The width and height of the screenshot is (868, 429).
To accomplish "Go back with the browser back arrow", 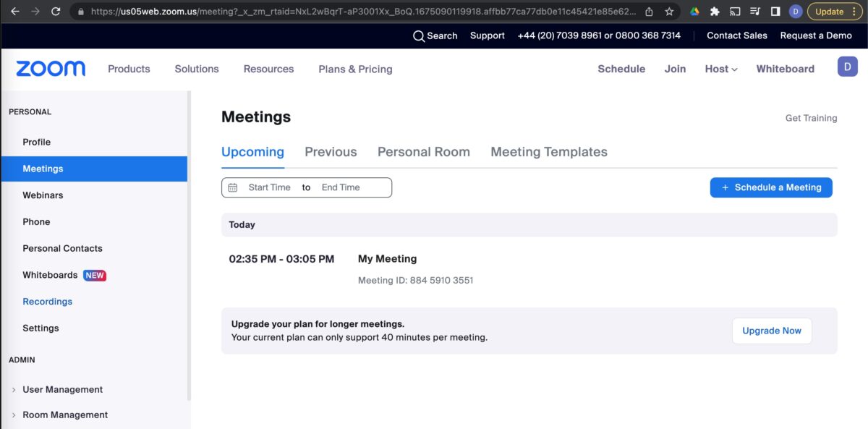I will click(14, 12).
